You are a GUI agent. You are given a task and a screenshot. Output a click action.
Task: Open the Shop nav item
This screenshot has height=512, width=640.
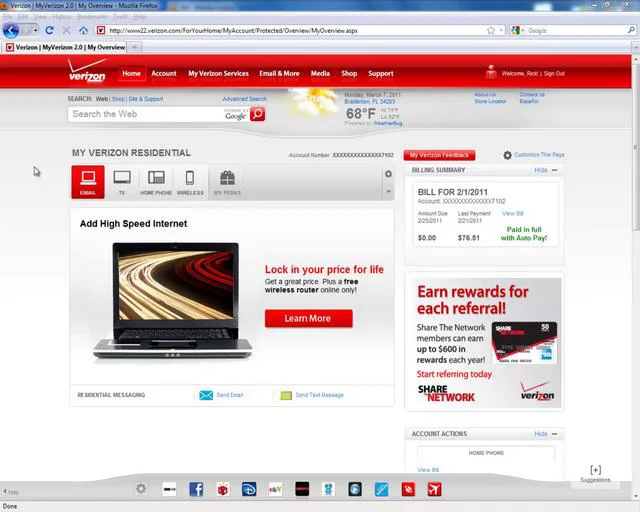349,73
